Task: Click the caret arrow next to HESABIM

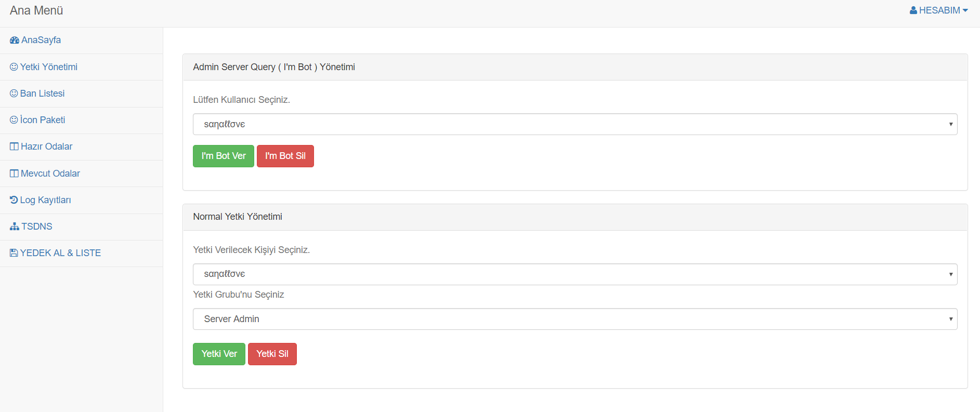Action: pos(965,11)
